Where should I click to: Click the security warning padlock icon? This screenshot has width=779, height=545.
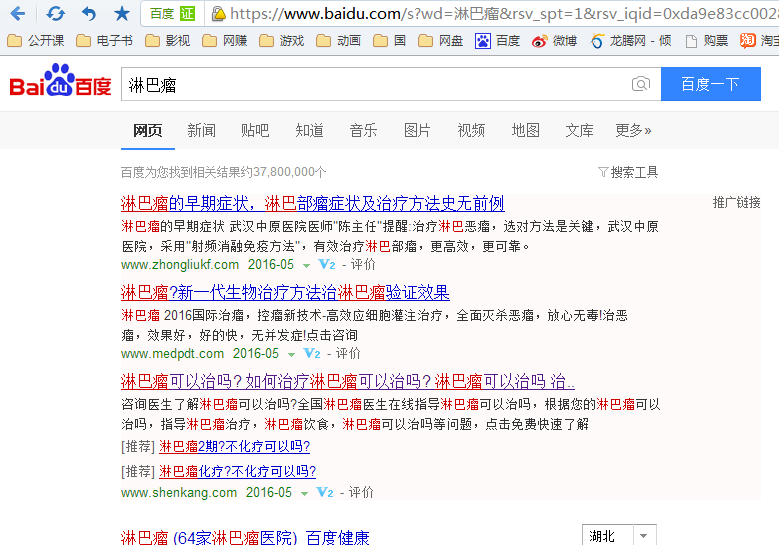(x=218, y=13)
